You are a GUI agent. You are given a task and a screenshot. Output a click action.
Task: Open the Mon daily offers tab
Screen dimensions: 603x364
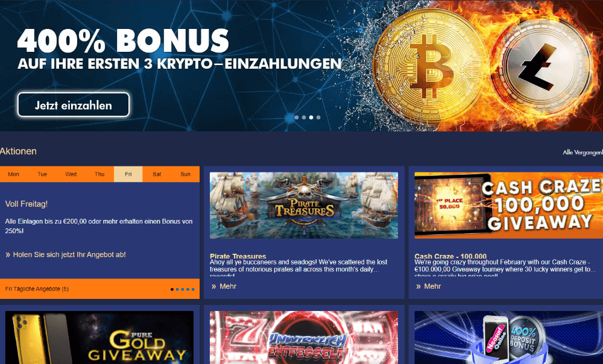tap(14, 174)
